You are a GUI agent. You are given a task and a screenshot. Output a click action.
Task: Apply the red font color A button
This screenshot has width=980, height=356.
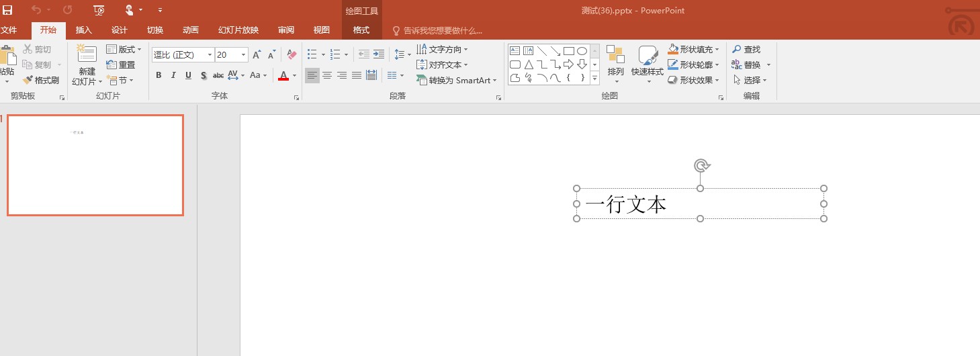tap(283, 75)
